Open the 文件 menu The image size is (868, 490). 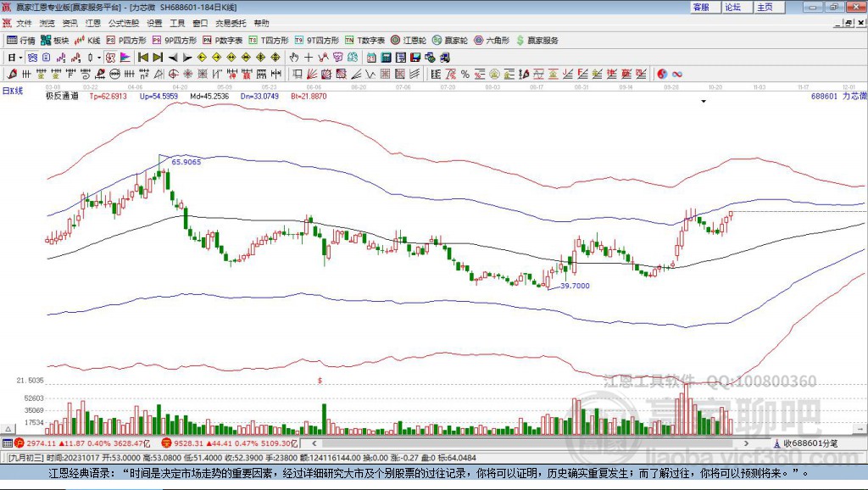(24, 23)
